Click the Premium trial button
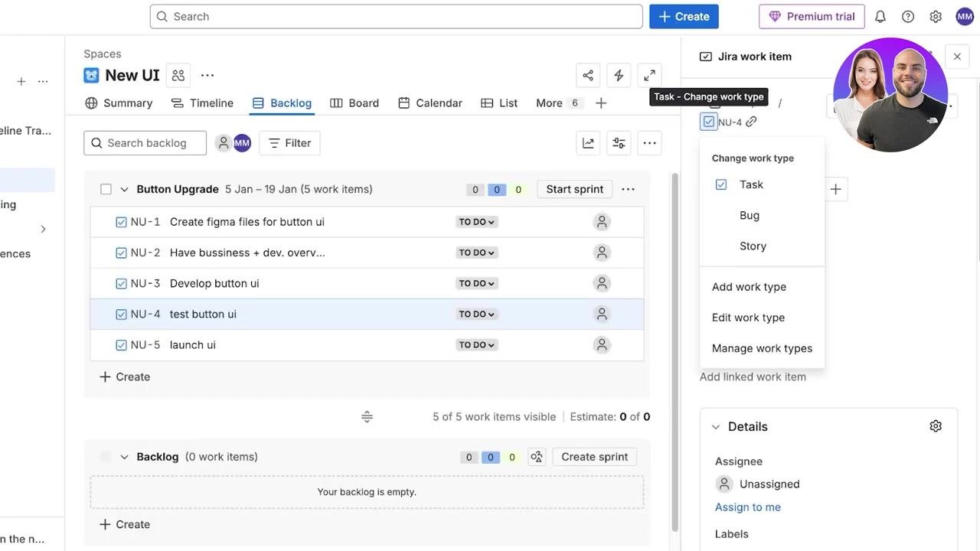The width and height of the screenshot is (980, 551). point(812,16)
